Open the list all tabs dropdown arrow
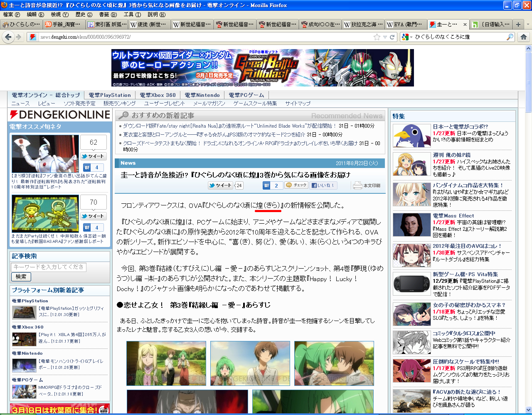The height and width of the screenshot is (415, 532). (x=528, y=25)
